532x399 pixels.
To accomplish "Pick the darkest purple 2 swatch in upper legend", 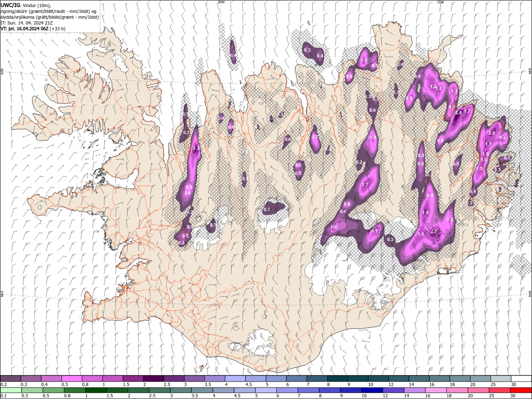I will coord(153,379).
